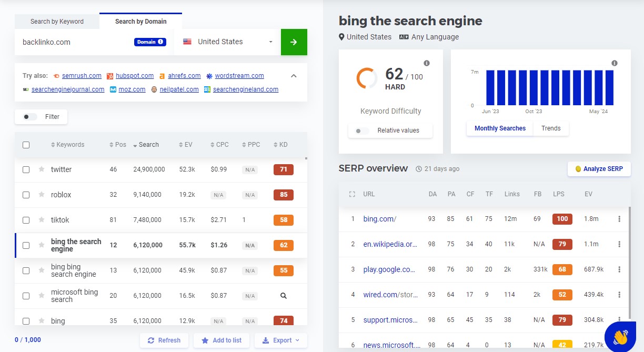Open the support.micros... SERP result link

[x=390, y=320]
